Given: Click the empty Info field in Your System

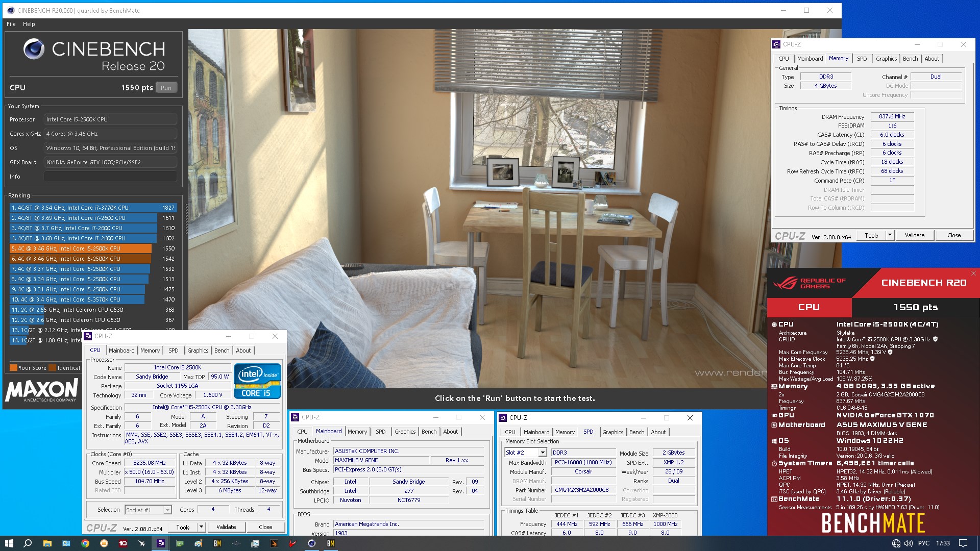Looking at the screenshot, I should click(x=110, y=177).
